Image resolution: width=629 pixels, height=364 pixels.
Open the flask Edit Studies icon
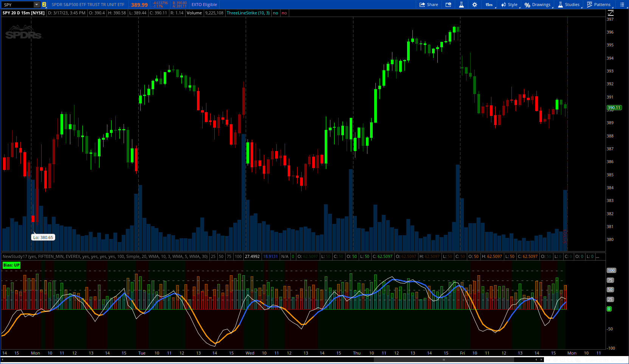tap(461, 5)
